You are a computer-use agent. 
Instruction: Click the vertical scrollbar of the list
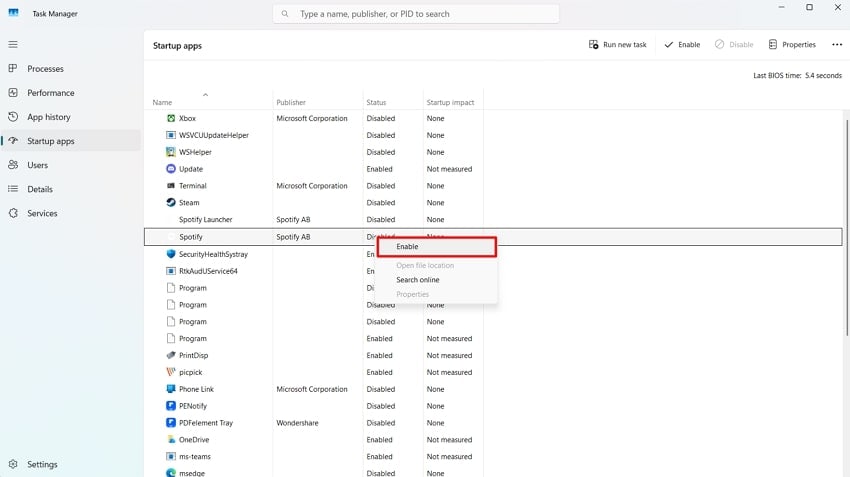847,228
